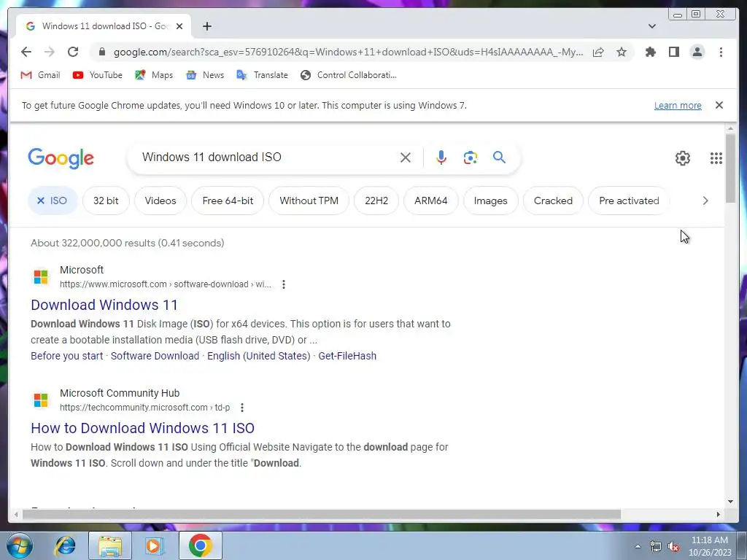Open the Chrome profile avatar

tap(697, 52)
